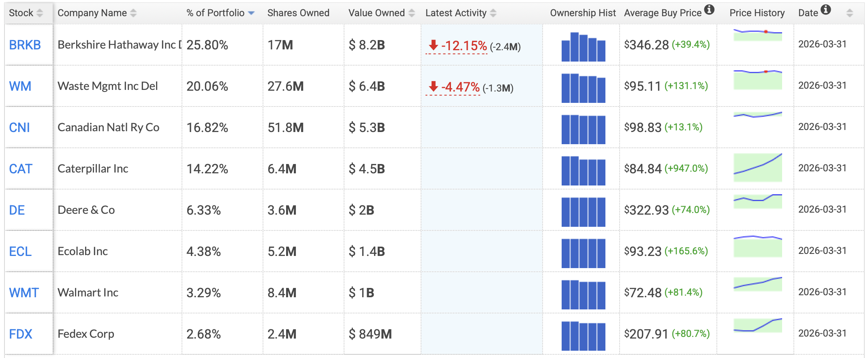Click the sort arrows right of Date info
The width and height of the screenshot is (868, 358).
850,13
